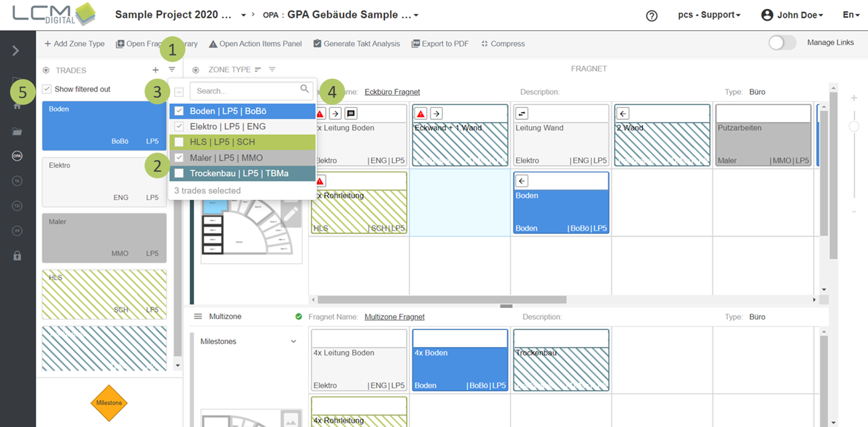The image size is (868, 427).
Task: Click the comment icon on Leitung Boden card
Action: tap(351, 113)
